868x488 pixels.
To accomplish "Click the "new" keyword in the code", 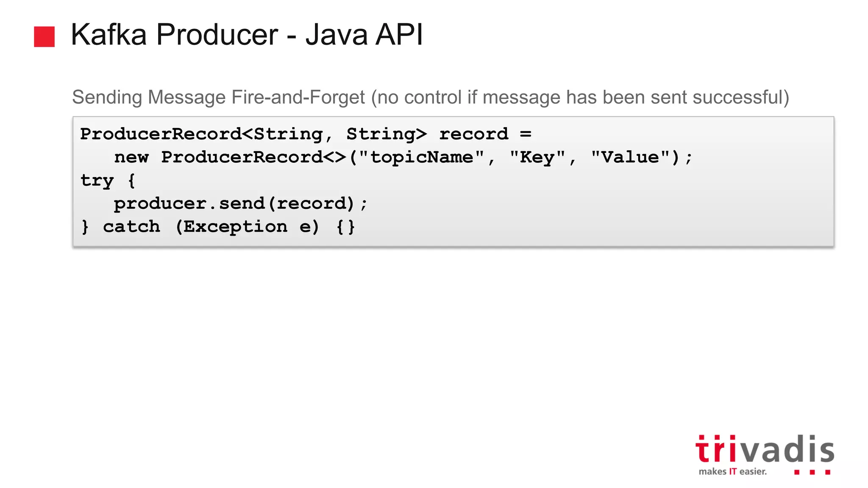I will [131, 157].
